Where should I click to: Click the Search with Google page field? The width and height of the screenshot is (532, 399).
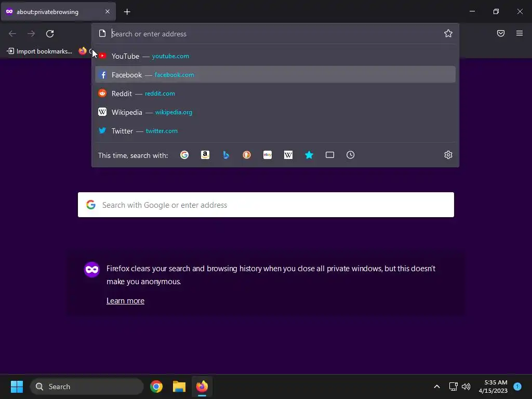pos(266,205)
